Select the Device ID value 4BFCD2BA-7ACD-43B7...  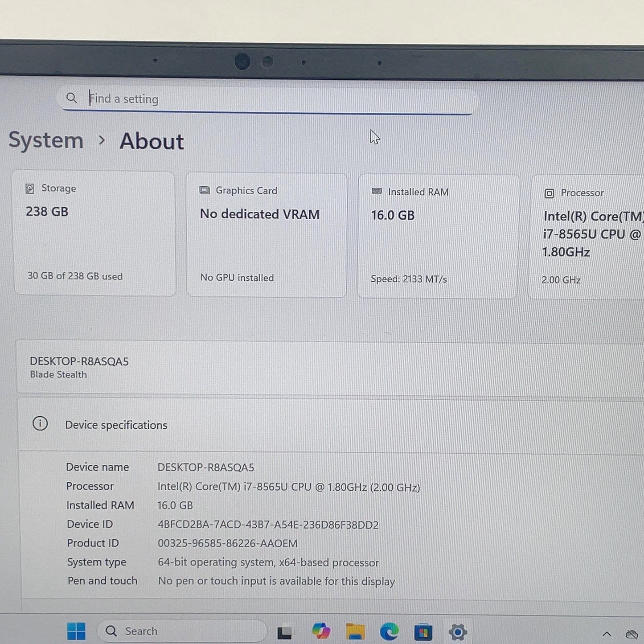click(268, 525)
